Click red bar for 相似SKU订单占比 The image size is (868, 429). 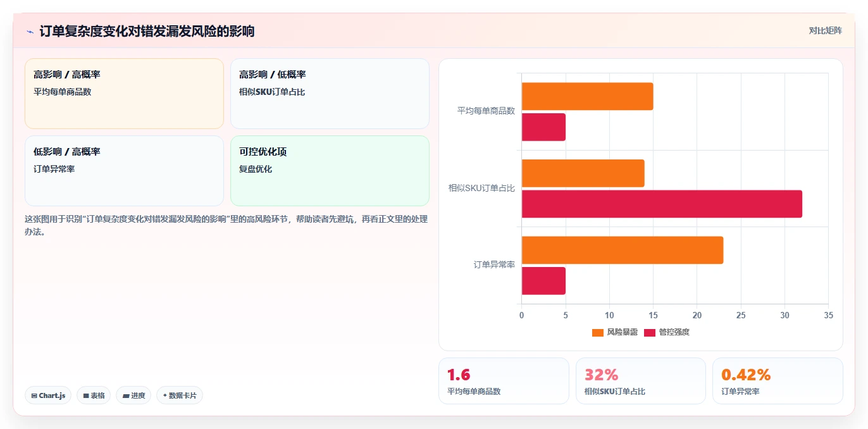coord(662,204)
